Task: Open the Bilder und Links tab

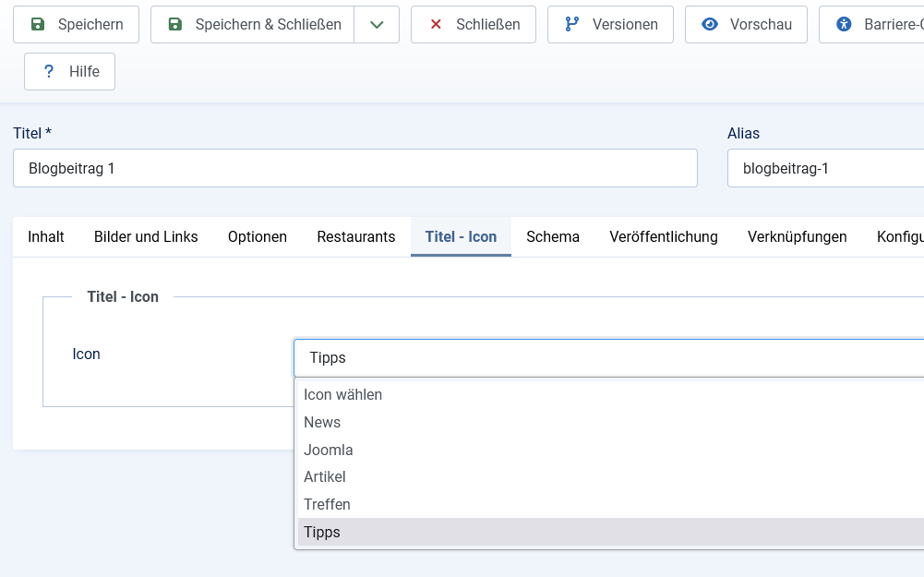Action: pos(146,236)
